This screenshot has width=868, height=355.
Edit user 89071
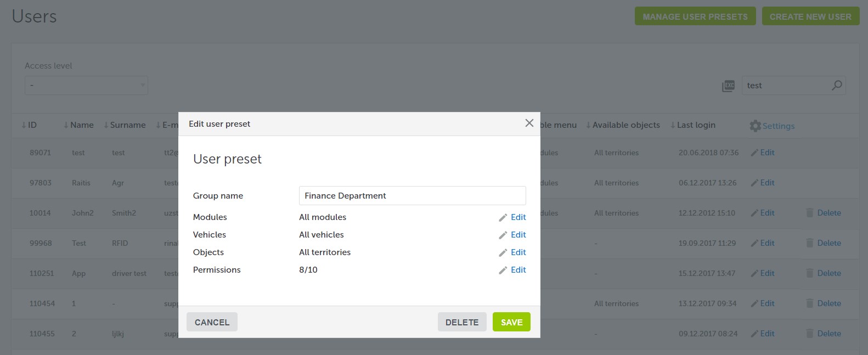pos(767,153)
